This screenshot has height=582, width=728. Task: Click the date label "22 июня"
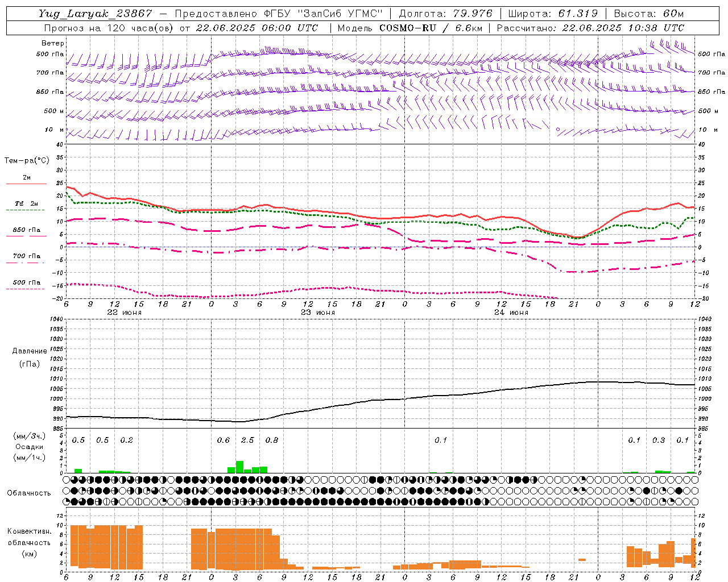pos(125,313)
